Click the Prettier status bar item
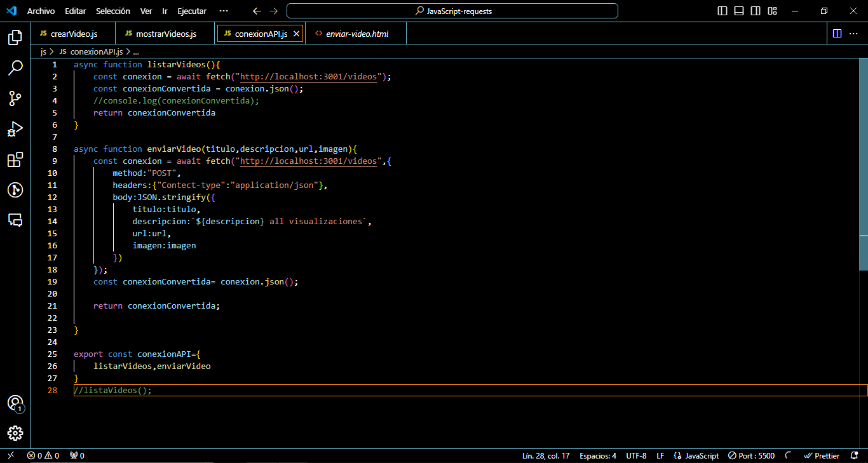This screenshot has width=868, height=463. 822,455
